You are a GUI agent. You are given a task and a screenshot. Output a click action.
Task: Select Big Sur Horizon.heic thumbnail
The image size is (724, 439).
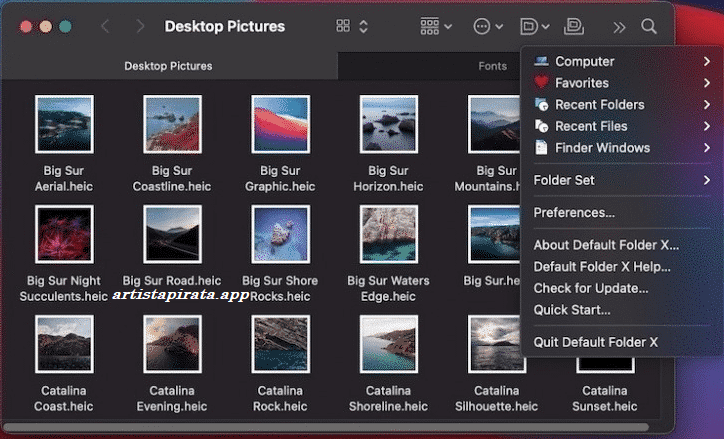[389, 124]
